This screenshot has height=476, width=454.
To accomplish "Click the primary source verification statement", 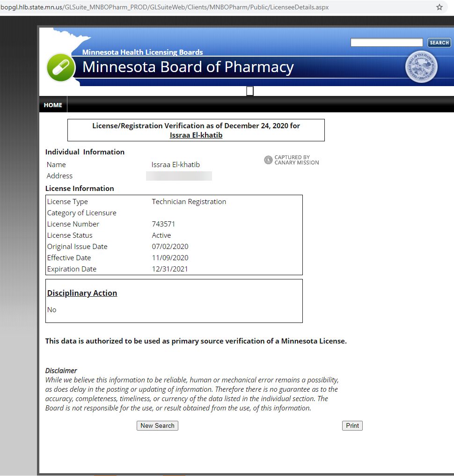I will pos(196,341).
